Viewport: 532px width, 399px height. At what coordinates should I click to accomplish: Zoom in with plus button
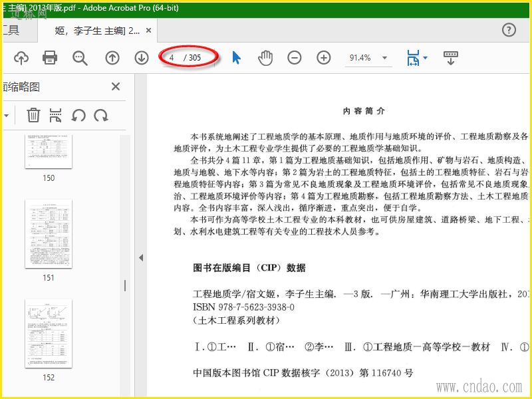click(x=324, y=58)
